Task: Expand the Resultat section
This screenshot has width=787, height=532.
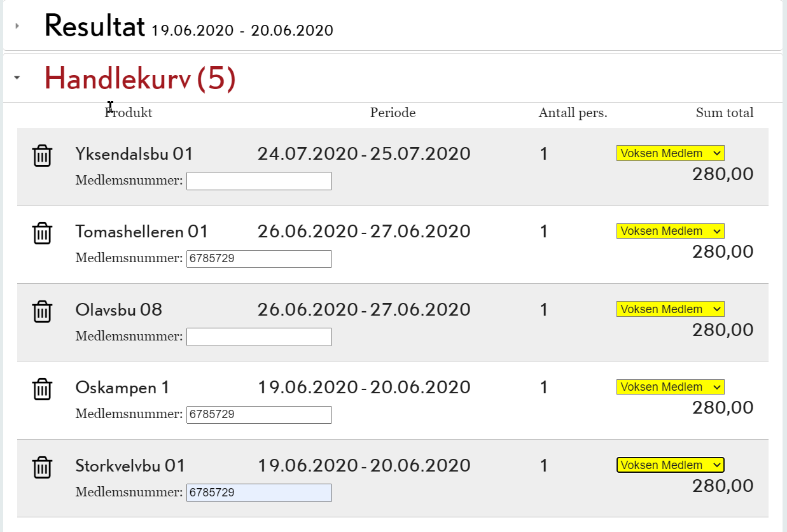Action: point(17,26)
